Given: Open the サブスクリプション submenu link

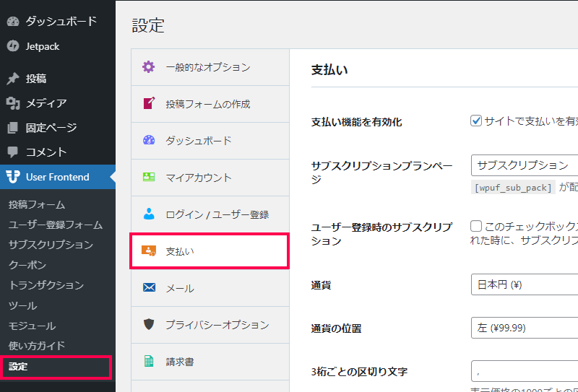Looking at the screenshot, I should click(51, 245).
